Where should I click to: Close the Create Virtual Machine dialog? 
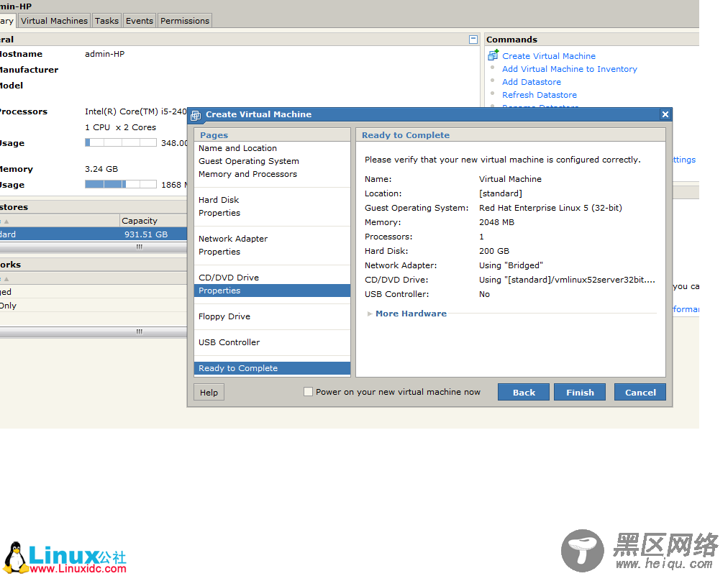coord(665,114)
